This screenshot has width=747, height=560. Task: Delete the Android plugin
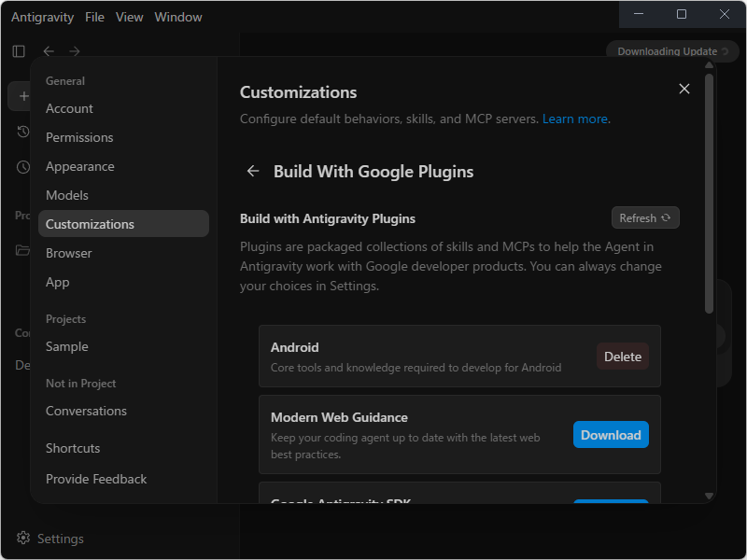[x=622, y=357]
